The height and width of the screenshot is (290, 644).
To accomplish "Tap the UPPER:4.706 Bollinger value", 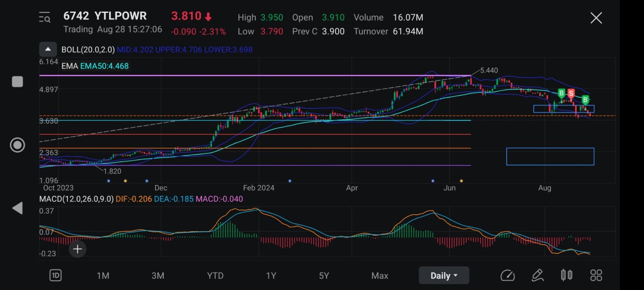I will pos(179,50).
